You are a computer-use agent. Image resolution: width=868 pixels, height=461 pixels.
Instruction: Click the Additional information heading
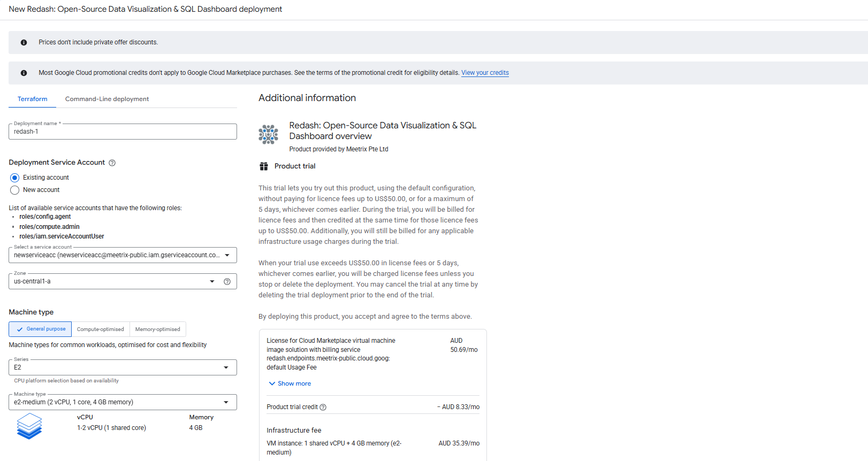(307, 98)
